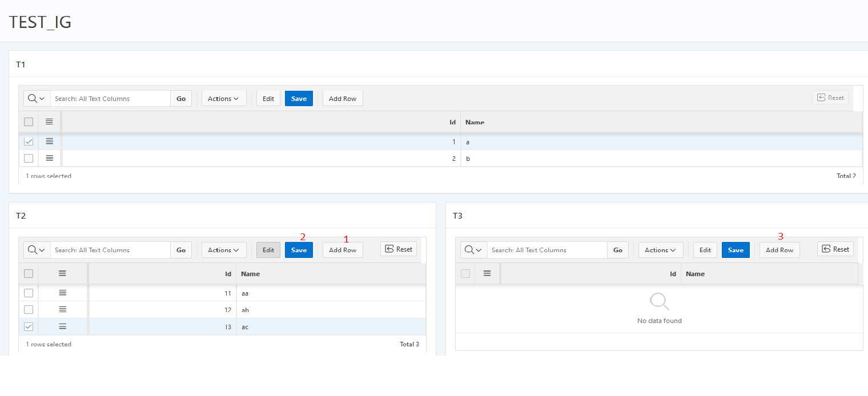The image size is (868, 396).
Task: Open T3 search column selector dropdown
Action: click(473, 250)
